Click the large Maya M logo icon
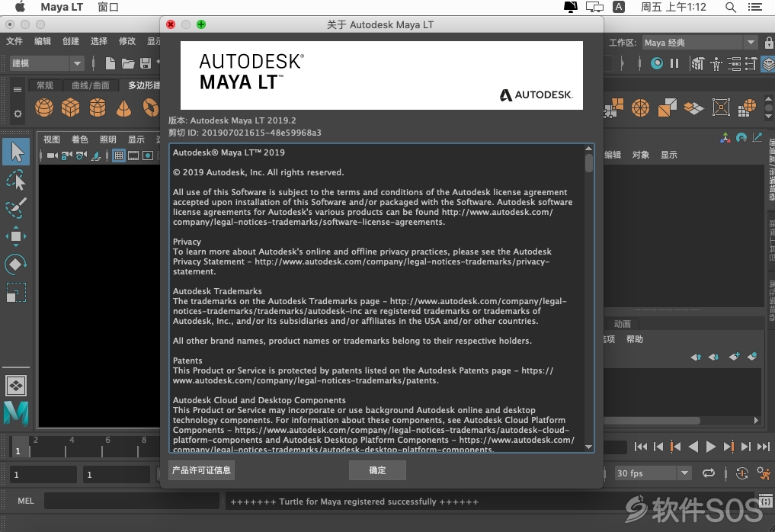This screenshot has width=775, height=532. (x=16, y=414)
